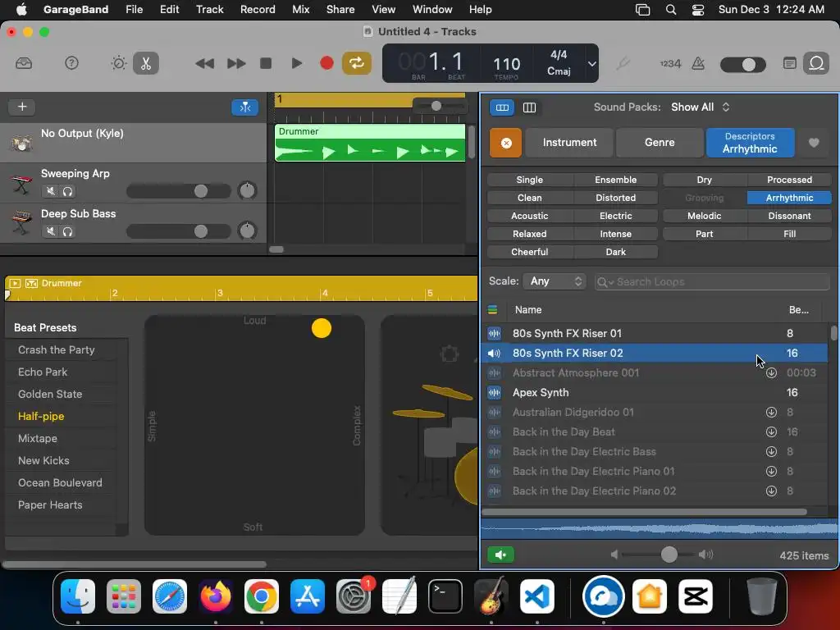Toggle the Editors scissors button
This screenshot has width=840, height=630.
point(146,63)
